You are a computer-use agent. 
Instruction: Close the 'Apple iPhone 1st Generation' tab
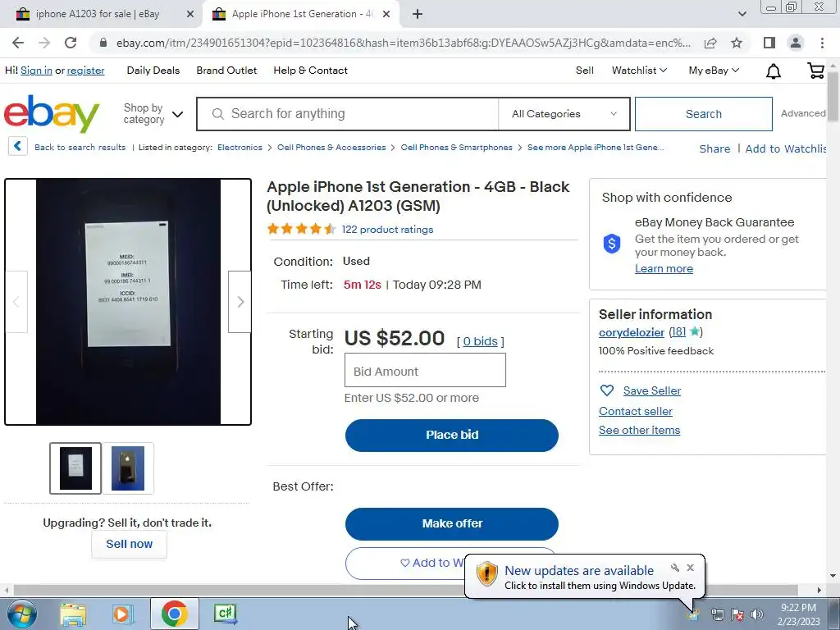[x=386, y=15]
